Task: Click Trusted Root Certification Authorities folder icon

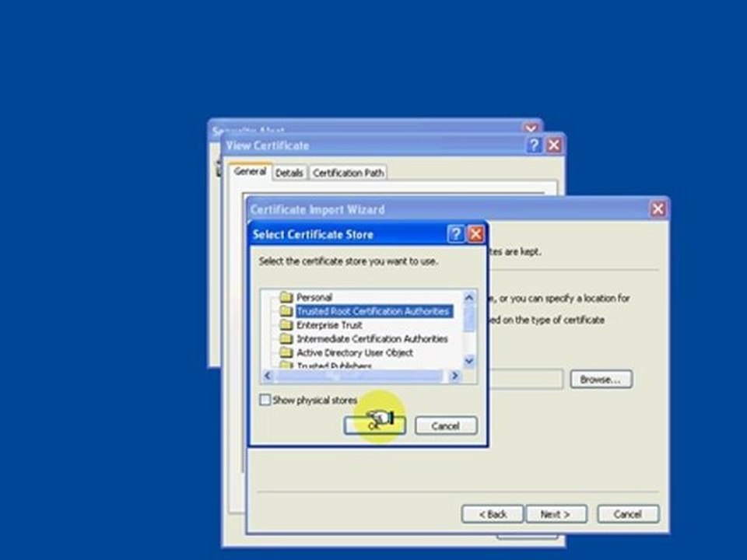Action: click(286, 311)
